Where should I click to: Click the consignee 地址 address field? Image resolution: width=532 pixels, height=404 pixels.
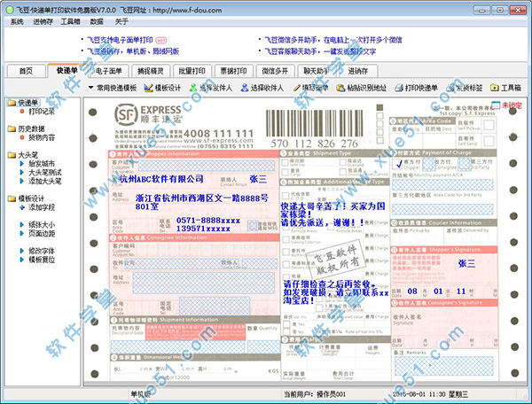click(x=204, y=283)
